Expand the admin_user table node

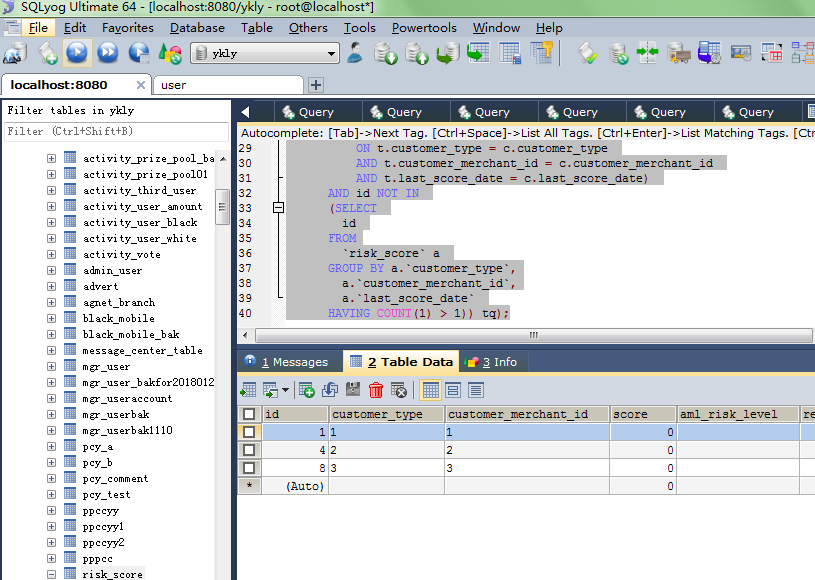tap(51, 270)
